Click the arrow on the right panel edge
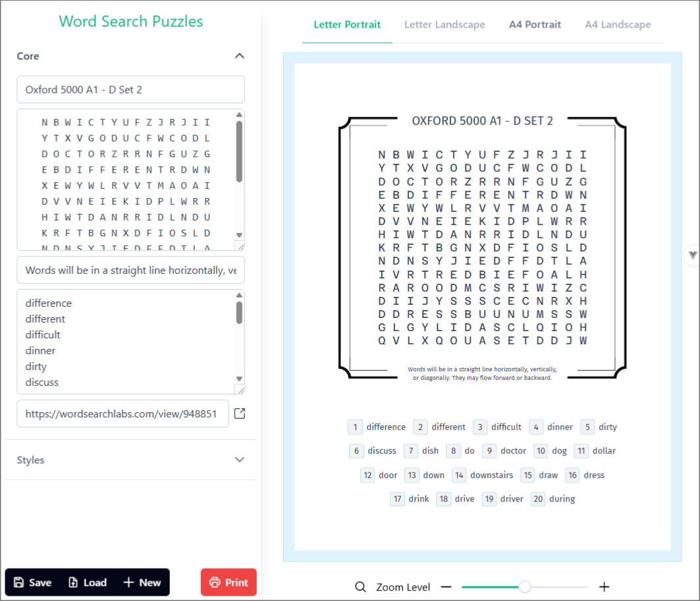This screenshot has width=700, height=601. pos(692,255)
